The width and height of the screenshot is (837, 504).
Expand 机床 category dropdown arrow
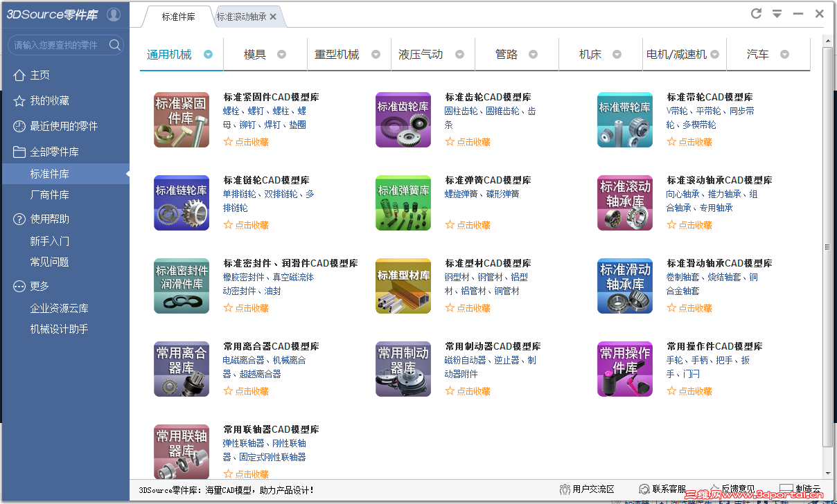tap(617, 55)
